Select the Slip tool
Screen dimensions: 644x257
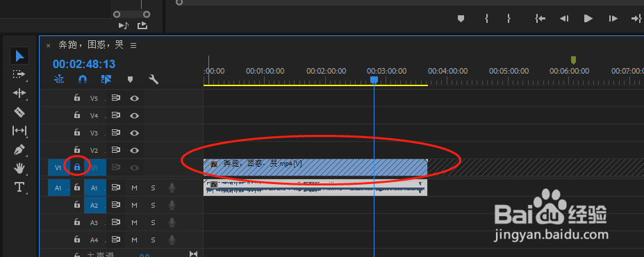[19, 131]
